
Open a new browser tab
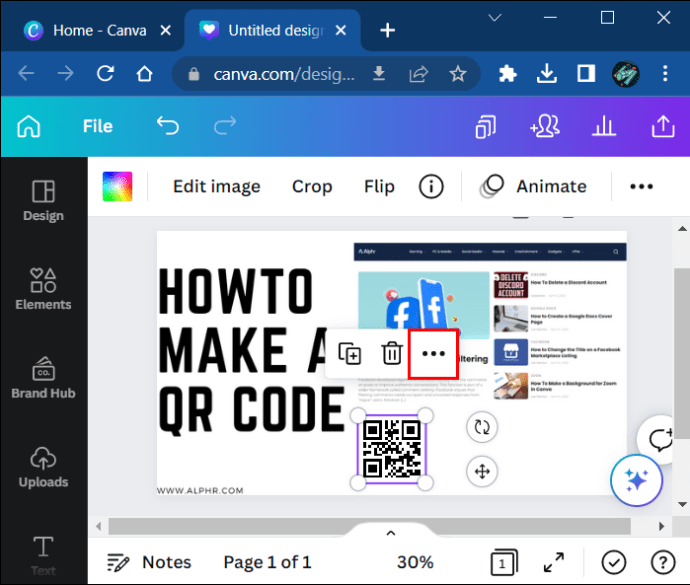coord(387,30)
